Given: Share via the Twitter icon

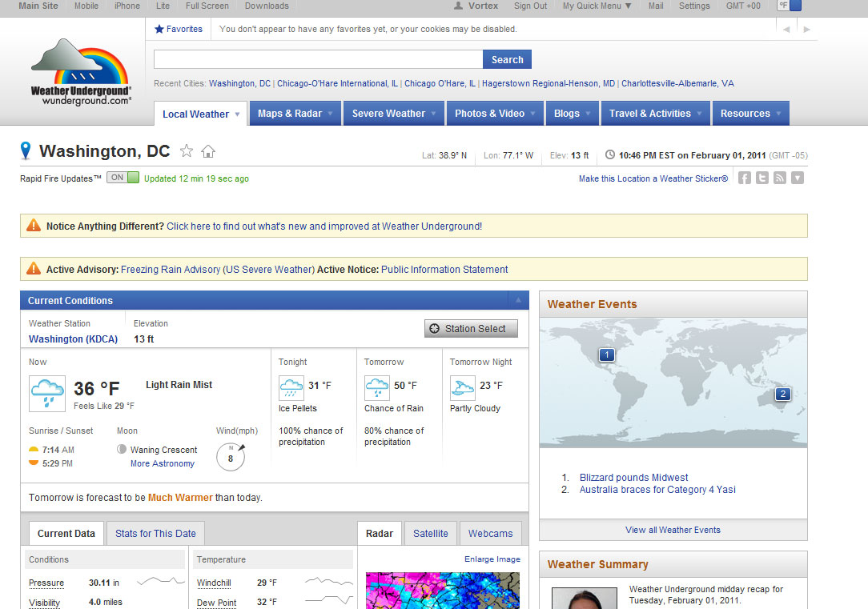Looking at the screenshot, I should [x=762, y=178].
